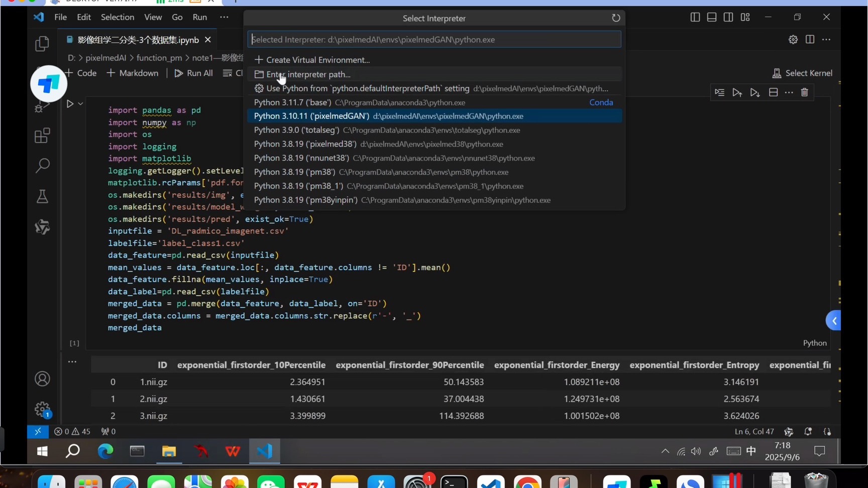Click the VS Code icon on Windows taskbar
Screen dimensions: 868x488
pyautogui.click(x=264, y=451)
